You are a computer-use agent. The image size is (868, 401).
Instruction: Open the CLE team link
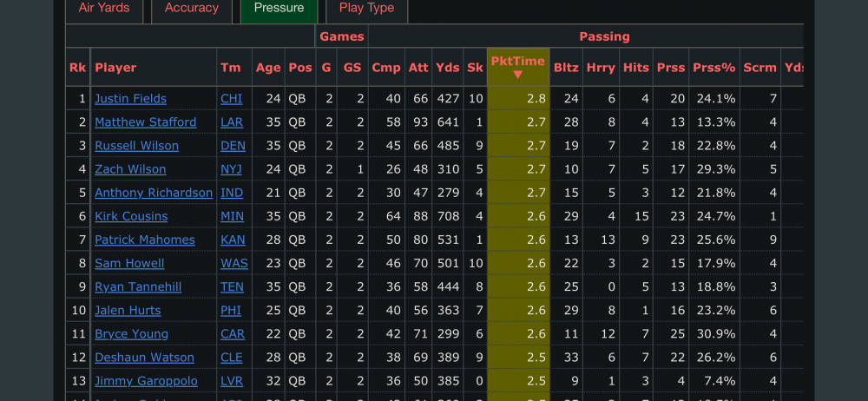point(232,358)
